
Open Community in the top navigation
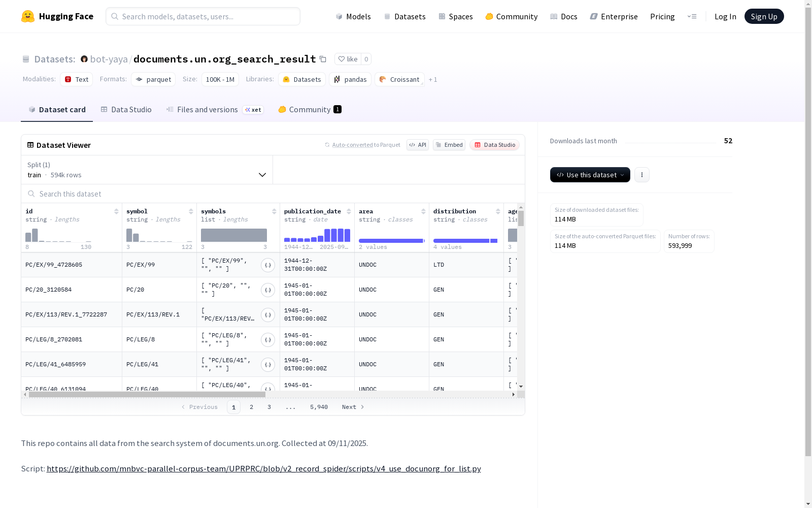pyautogui.click(x=512, y=16)
